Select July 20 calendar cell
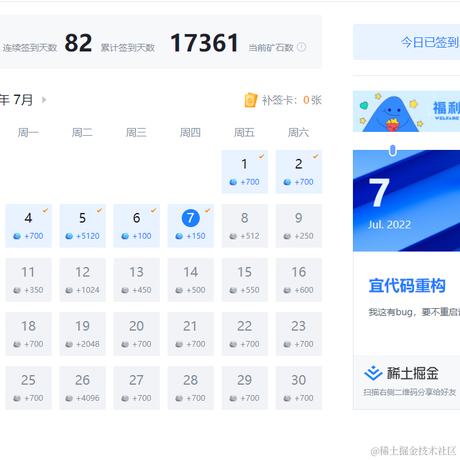 click(137, 334)
